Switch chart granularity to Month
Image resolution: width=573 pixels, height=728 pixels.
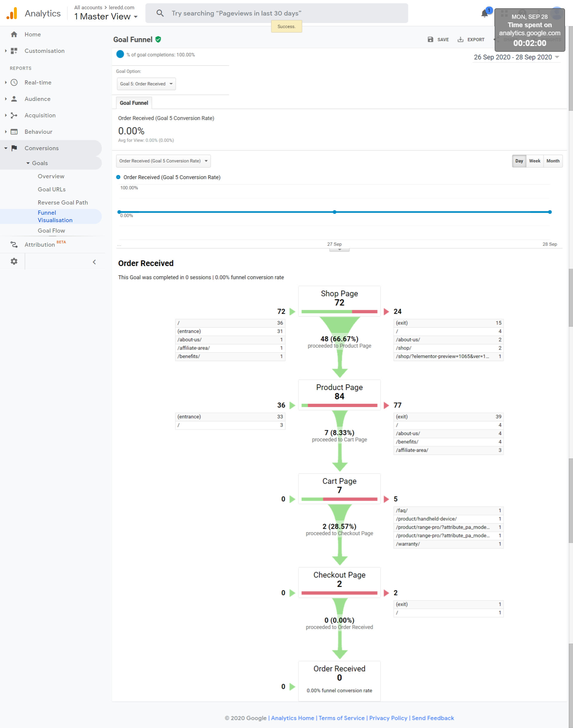point(552,161)
